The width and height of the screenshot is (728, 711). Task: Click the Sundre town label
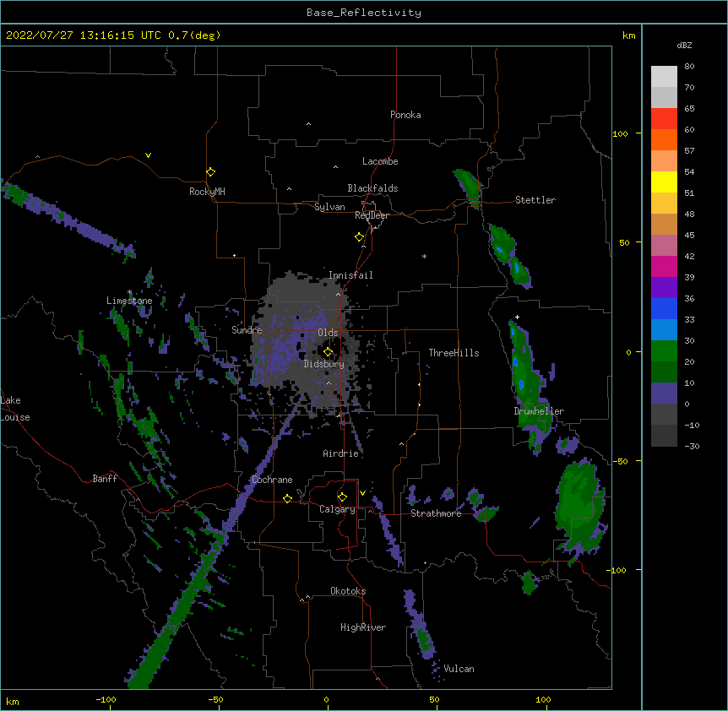(x=247, y=330)
